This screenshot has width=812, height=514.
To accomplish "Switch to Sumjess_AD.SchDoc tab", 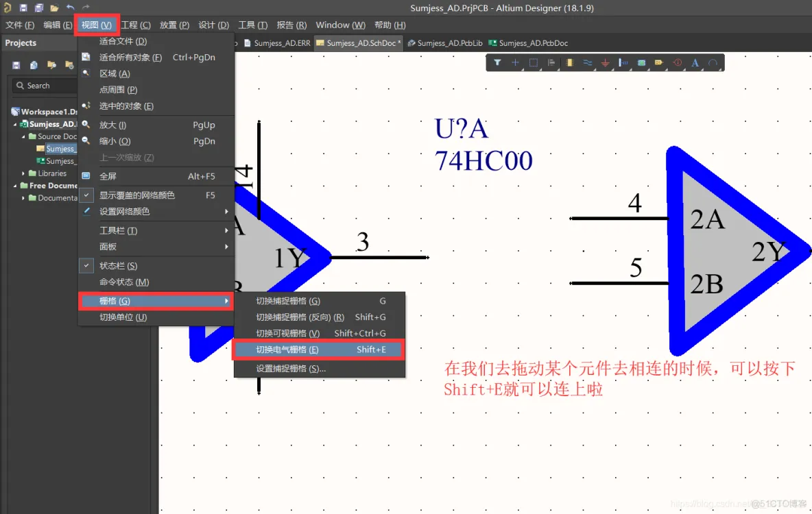I will point(359,43).
